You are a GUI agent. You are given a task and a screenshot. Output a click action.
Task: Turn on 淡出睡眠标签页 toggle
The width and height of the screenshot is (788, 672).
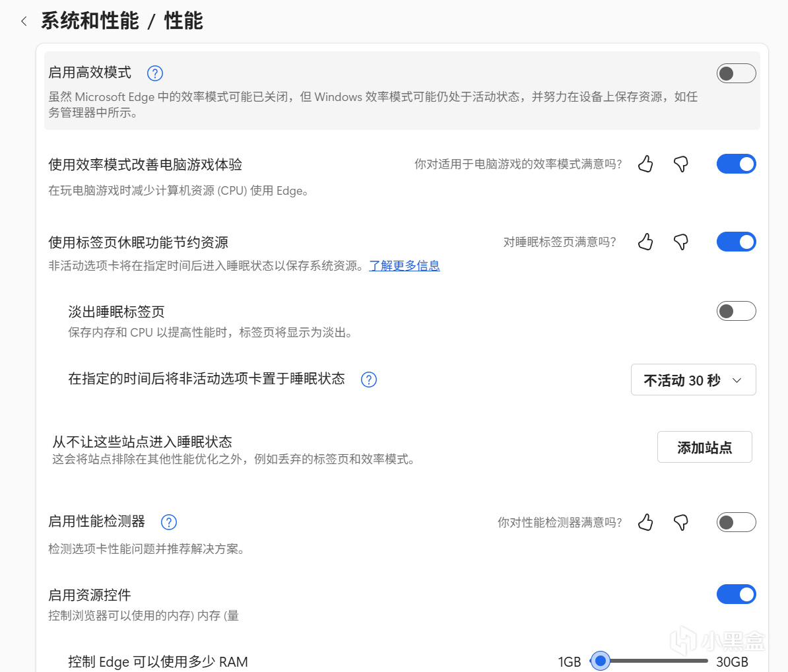(x=737, y=311)
